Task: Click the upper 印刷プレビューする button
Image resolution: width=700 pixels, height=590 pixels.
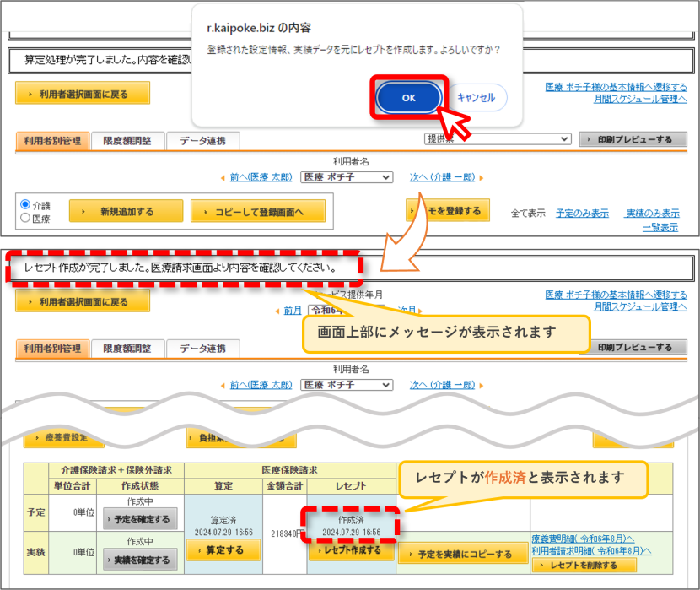Action: coord(633,139)
